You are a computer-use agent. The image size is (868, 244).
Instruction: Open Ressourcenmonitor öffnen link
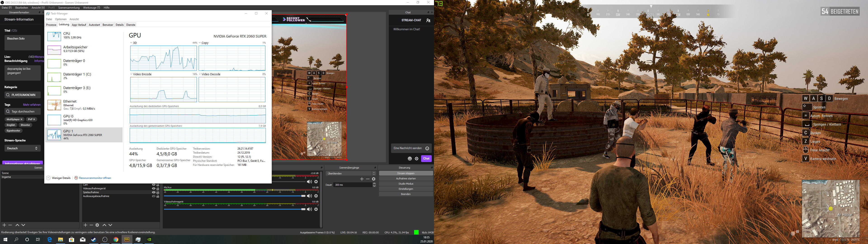95,178
